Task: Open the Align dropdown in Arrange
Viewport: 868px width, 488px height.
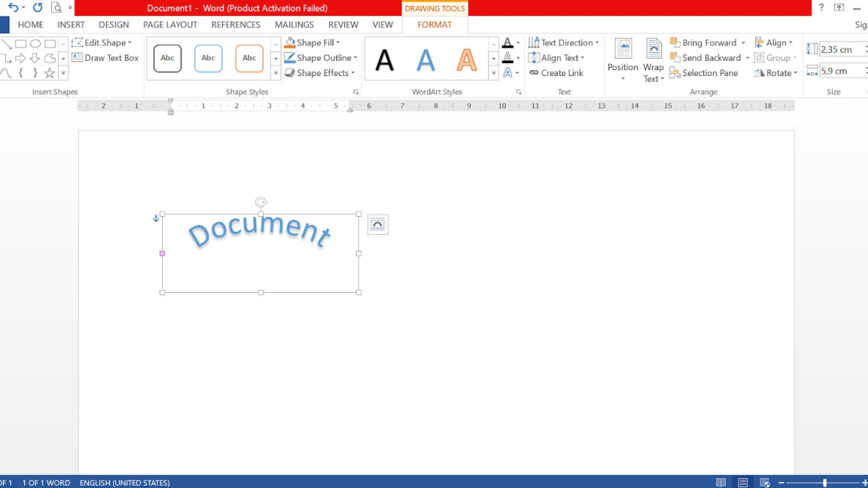Action: point(774,43)
